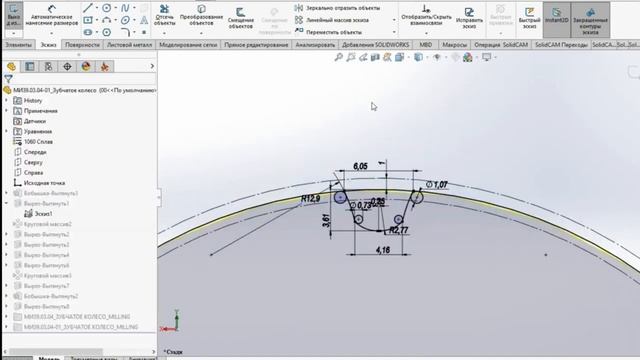Screen dimensions: 640x360
Task: Select the Line sketch tool
Action: click(x=87, y=8)
